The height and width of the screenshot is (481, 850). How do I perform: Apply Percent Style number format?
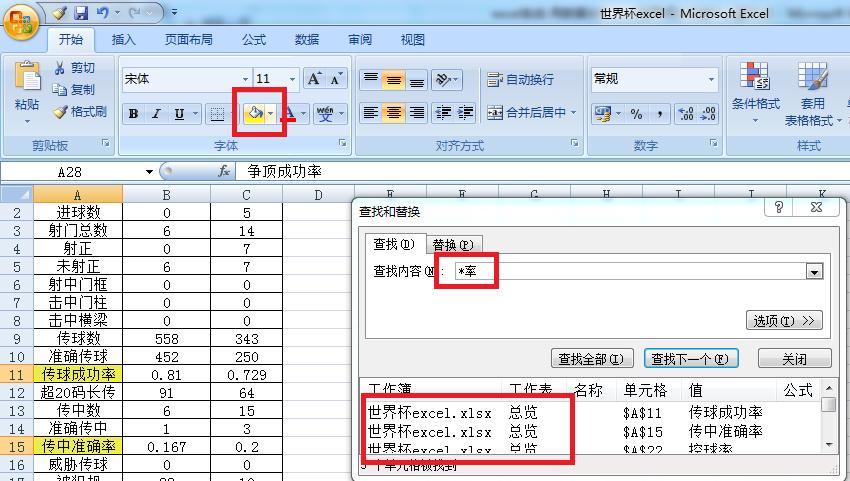click(x=636, y=114)
